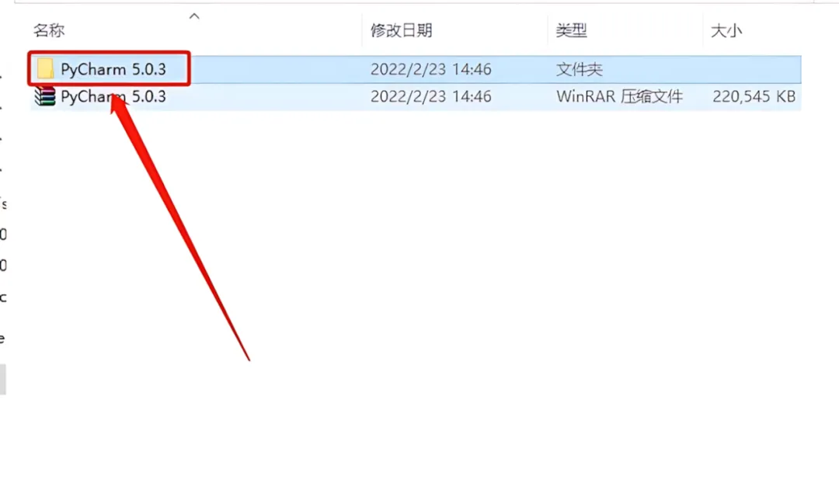The image size is (839, 504).
Task: Click the folder's 2022/2/23 14:46 date cell
Action: [x=430, y=69]
